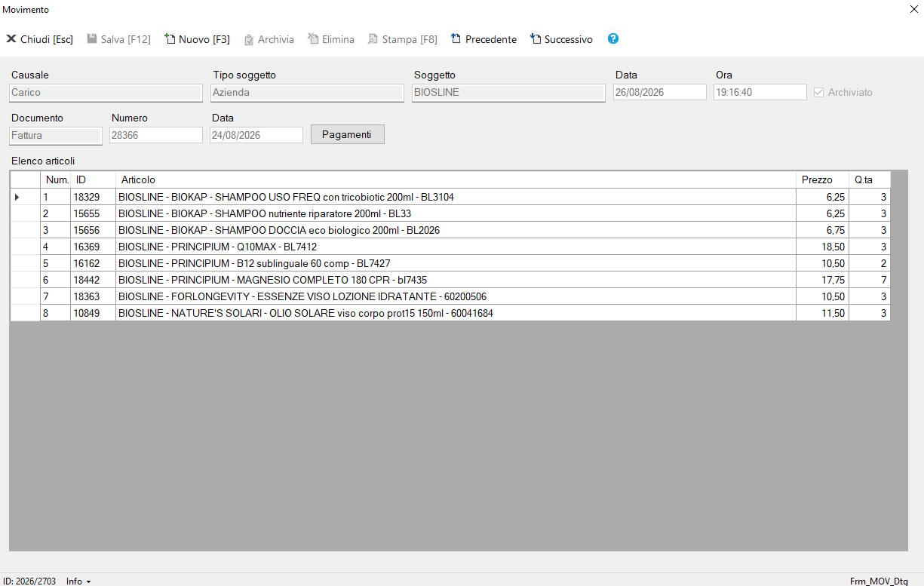Image resolution: width=924 pixels, height=586 pixels.
Task: Click price cell 6,75
Action: pos(823,230)
